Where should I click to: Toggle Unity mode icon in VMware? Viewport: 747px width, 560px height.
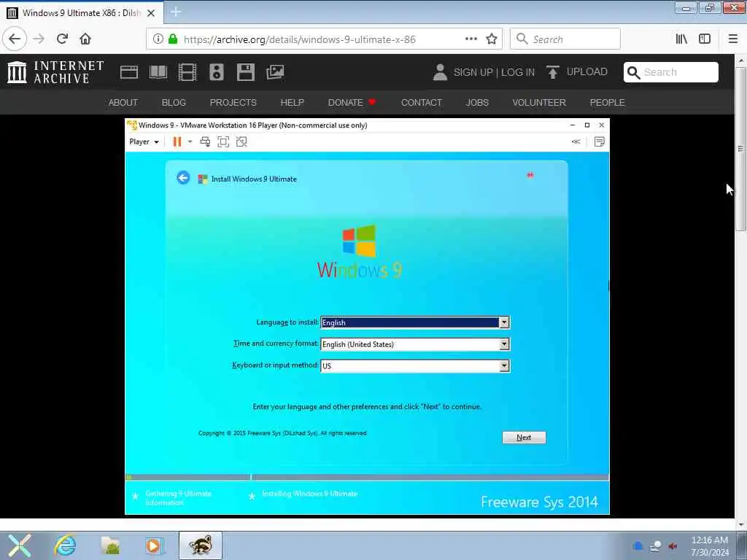coord(241,141)
